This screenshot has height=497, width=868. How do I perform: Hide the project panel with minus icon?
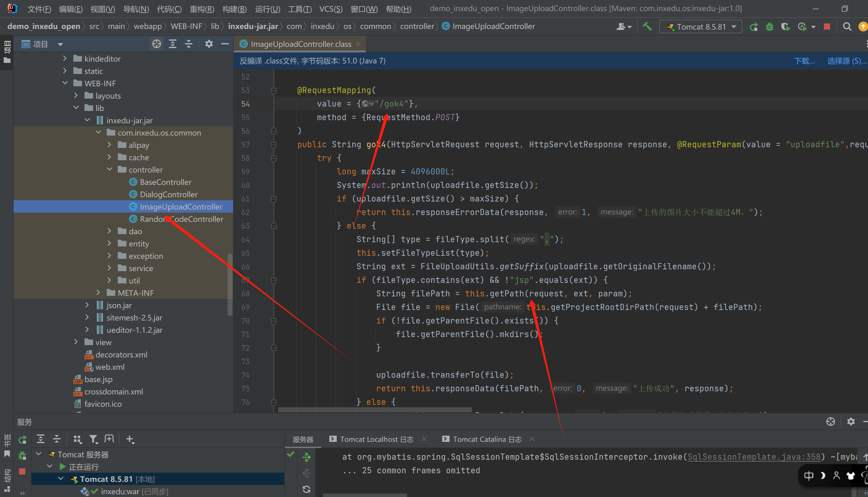225,44
